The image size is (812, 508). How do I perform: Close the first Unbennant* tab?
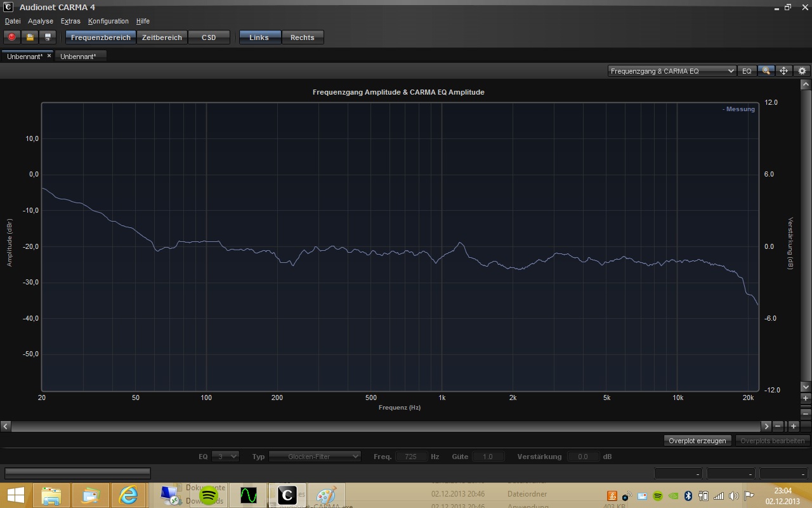click(x=49, y=56)
